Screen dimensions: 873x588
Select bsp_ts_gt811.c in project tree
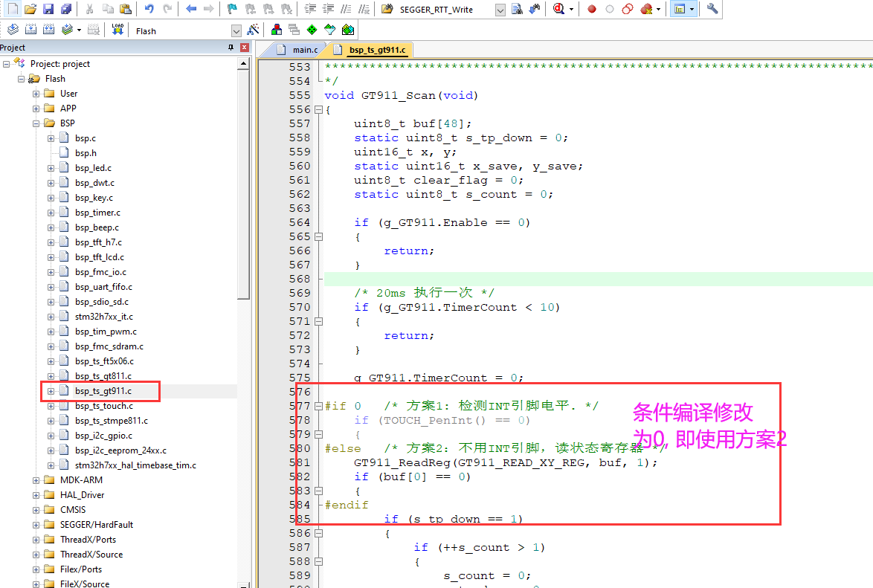(x=103, y=376)
